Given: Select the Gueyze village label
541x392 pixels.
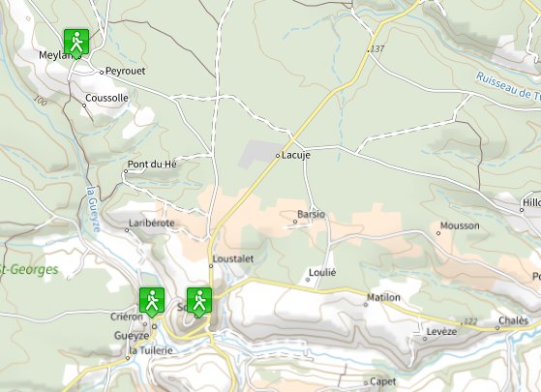Looking at the screenshot, I should pyautogui.click(x=132, y=336).
